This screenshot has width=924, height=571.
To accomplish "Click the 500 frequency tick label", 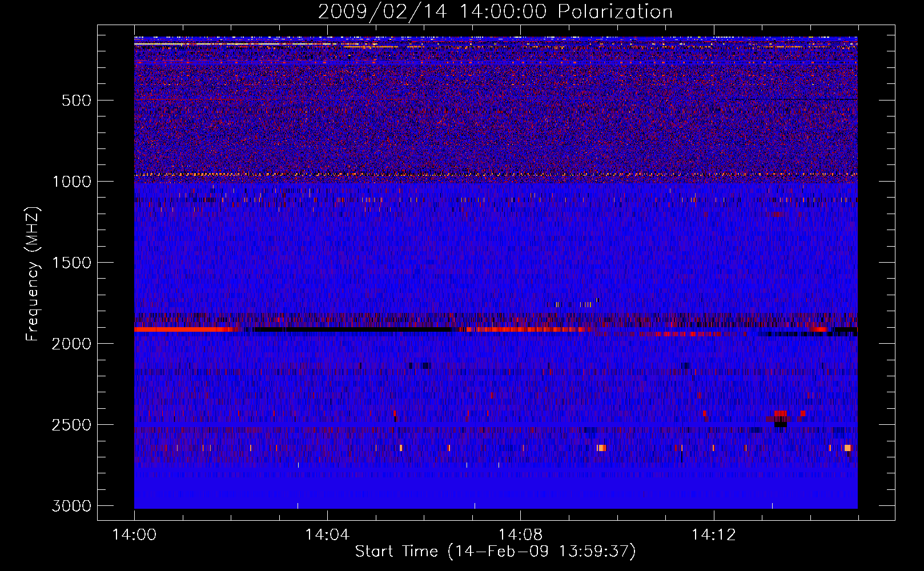I will pyautogui.click(x=76, y=100).
